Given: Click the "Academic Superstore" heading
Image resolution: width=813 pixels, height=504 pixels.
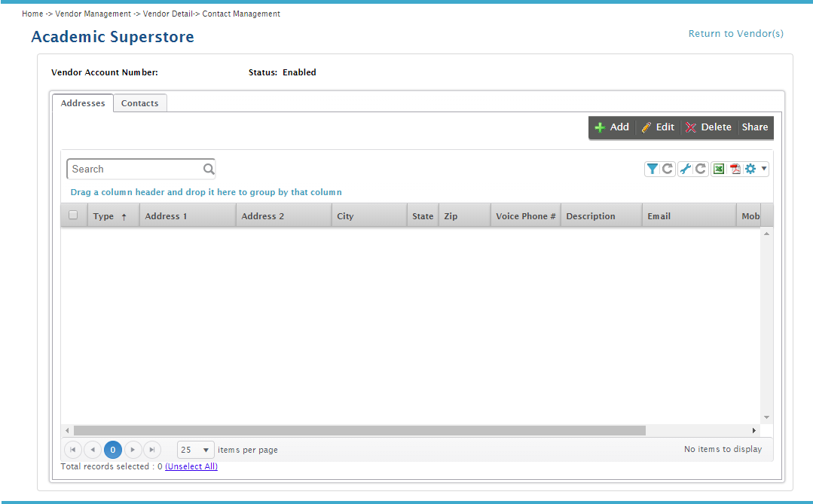Looking at the screenshot, I should (112, 37).
